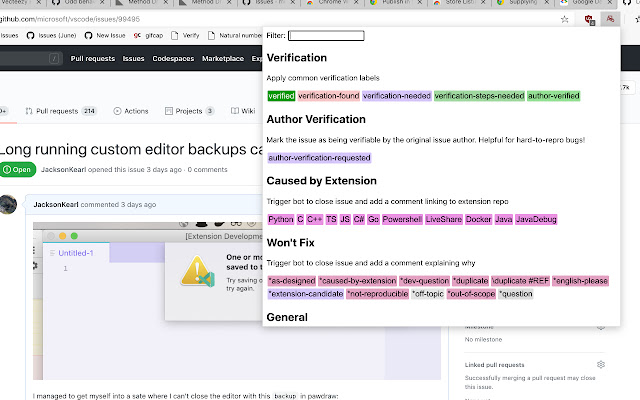Screen dimensions: 640x400
Task: Open the Actions repository tab
Action: coord(130,111)
